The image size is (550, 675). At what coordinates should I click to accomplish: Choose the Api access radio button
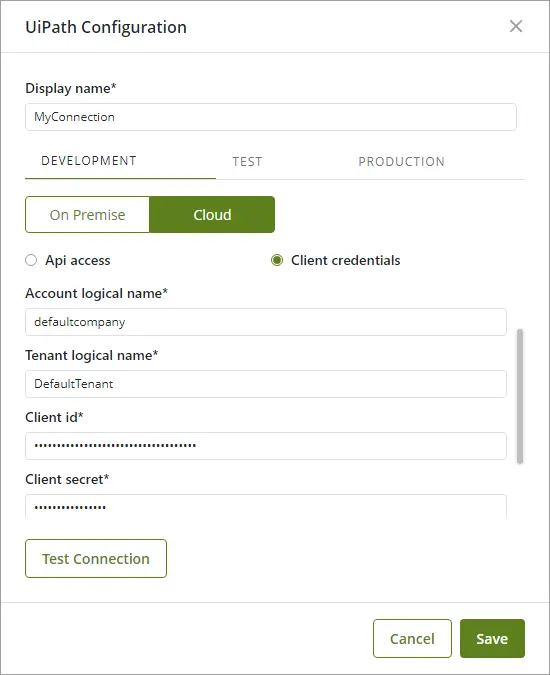[x=31, y=260]
